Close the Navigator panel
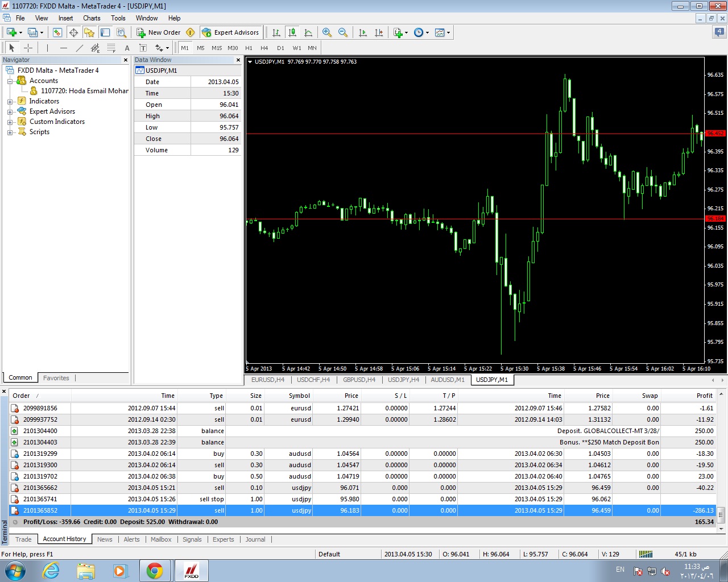 [x=126, y=60]
